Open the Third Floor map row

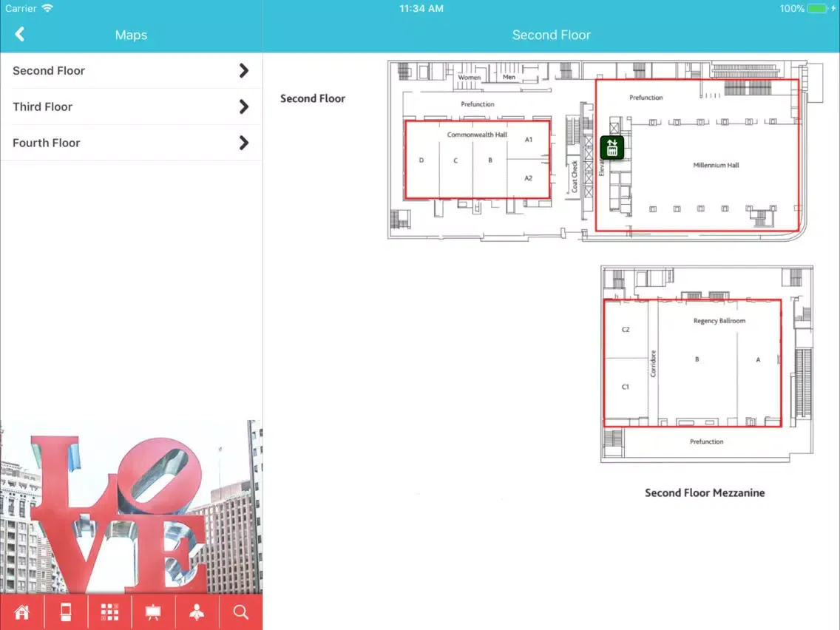click(x=132, y=106)
